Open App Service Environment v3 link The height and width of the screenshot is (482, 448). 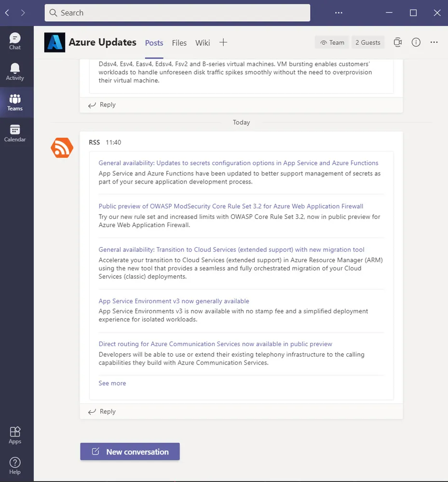[174, 301]
